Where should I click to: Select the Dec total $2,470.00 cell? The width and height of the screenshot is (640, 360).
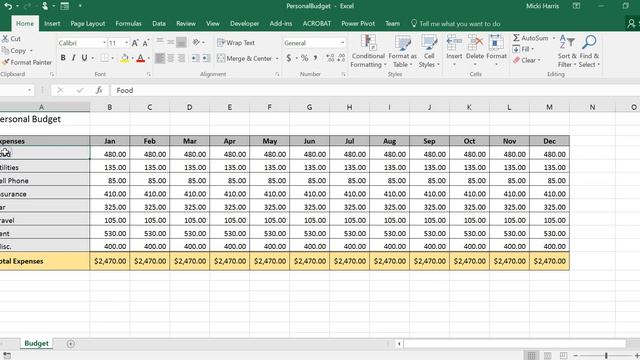(549, 261)
